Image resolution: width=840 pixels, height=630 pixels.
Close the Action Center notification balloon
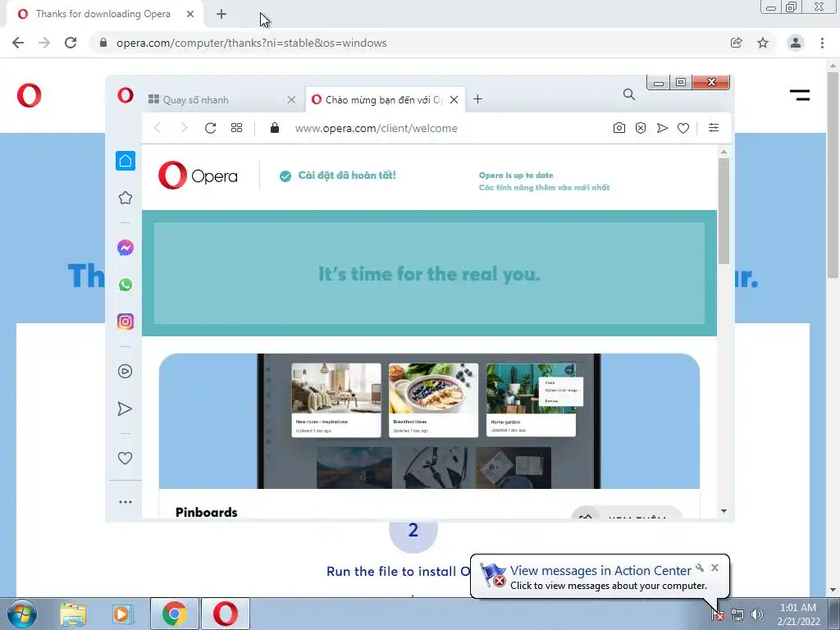click(714, 568)
